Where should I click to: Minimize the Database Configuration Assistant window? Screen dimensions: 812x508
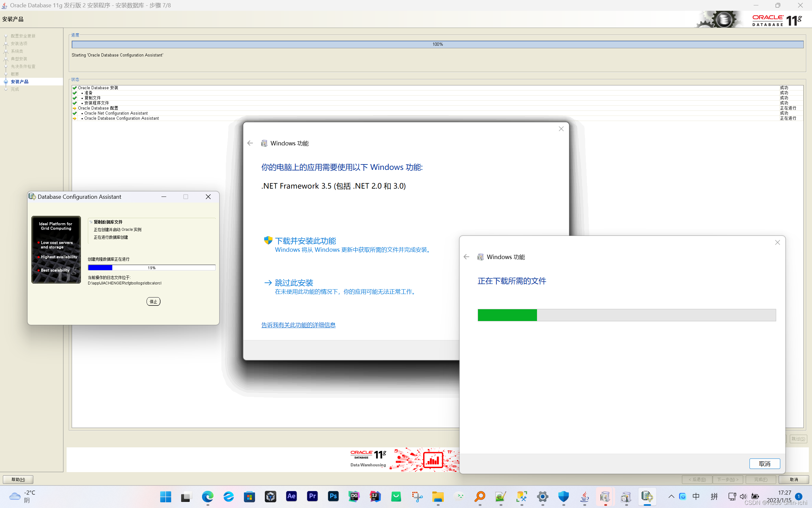[164, 197]
